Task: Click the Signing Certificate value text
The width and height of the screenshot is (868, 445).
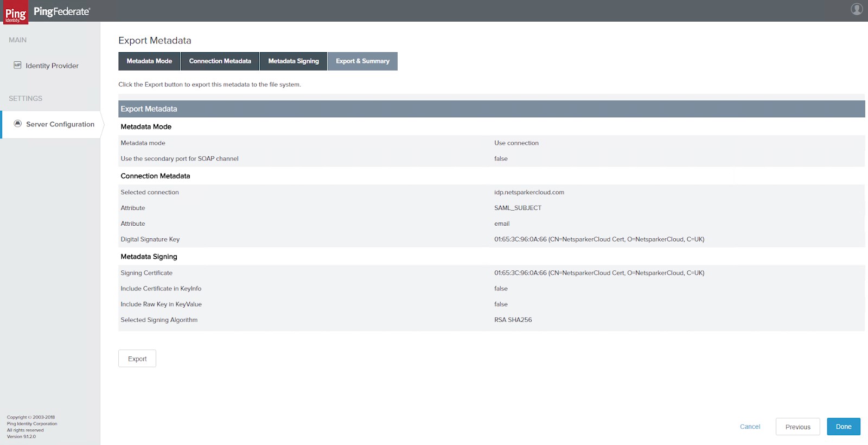Action: 599,273
